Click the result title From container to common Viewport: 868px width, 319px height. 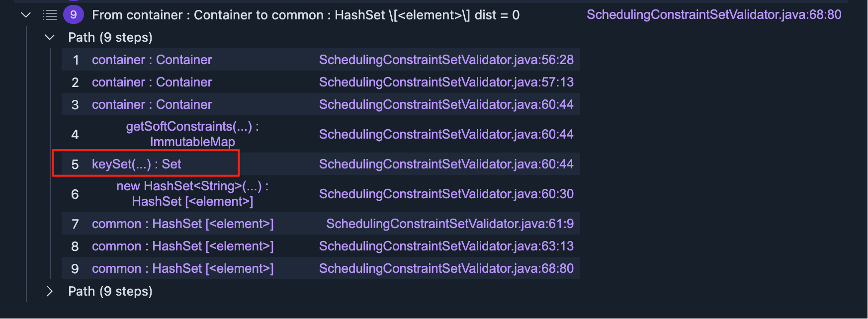pyautogui.click(x=305, y=15)
